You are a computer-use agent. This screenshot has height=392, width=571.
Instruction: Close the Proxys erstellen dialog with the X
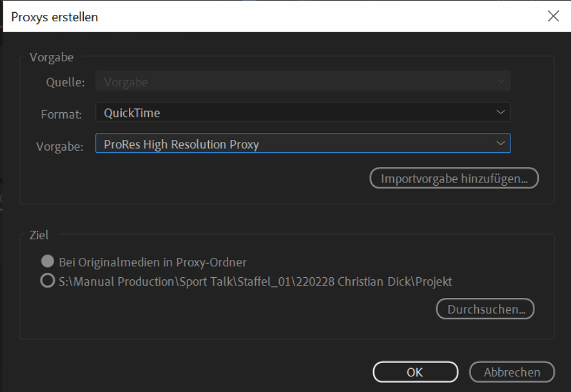(554, 17)
